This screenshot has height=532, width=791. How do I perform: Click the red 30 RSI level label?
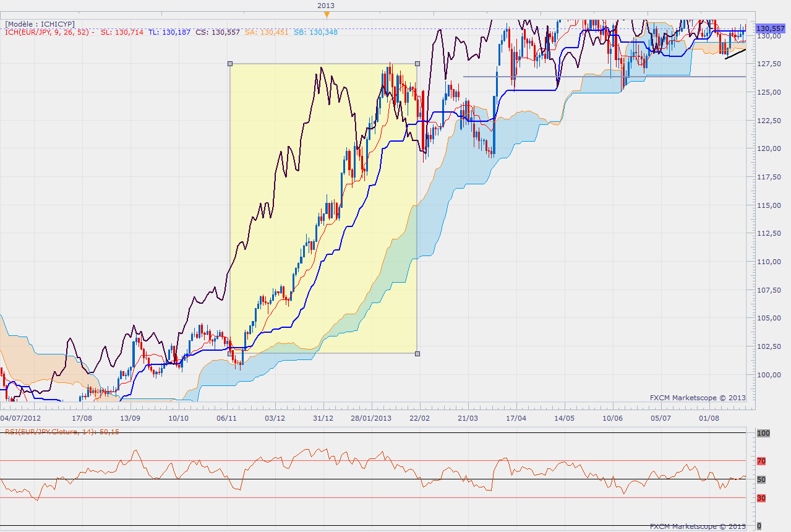coord(761,497)
